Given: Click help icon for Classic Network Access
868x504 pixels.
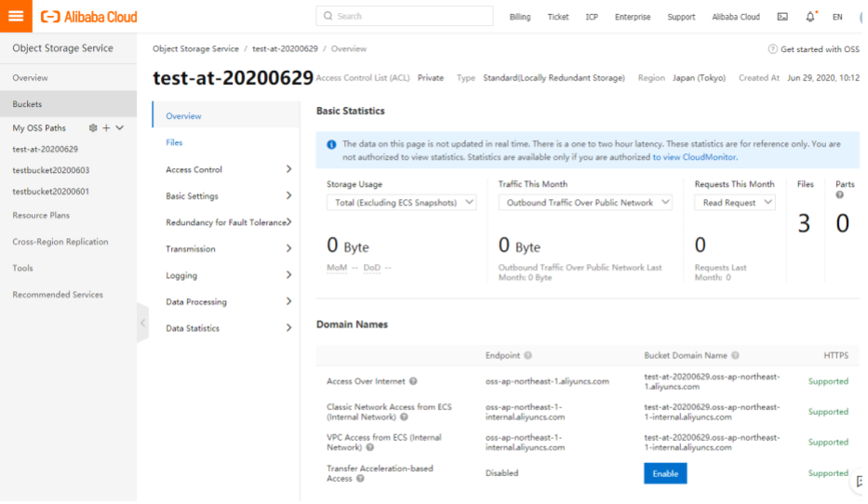Looking at the screenshot, I should (404, 418).
